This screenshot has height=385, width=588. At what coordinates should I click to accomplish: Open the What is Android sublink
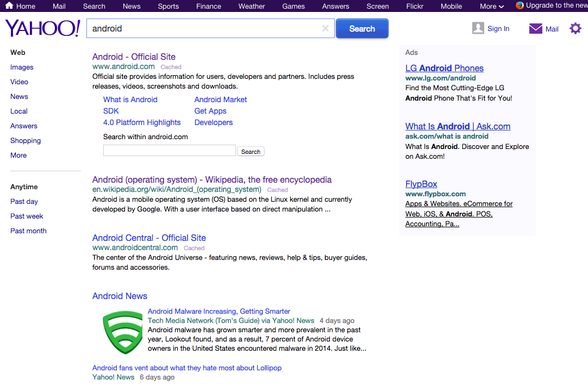coord(130,100)
